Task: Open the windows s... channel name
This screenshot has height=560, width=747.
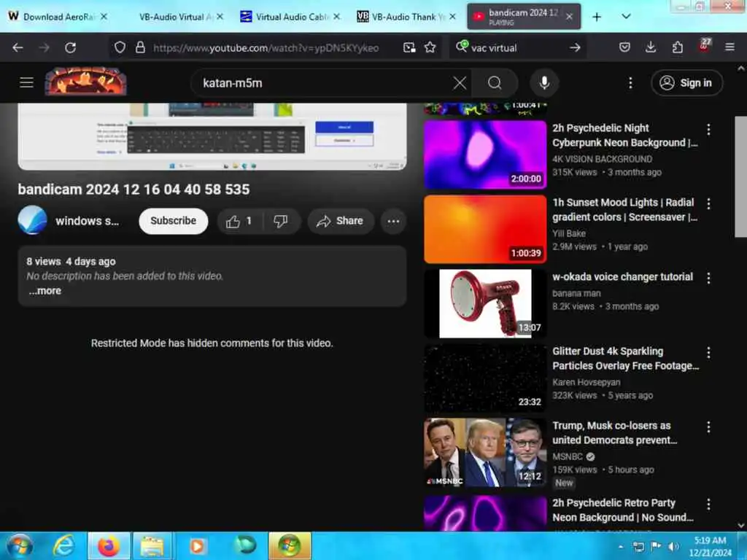Action: pos(88,221)
